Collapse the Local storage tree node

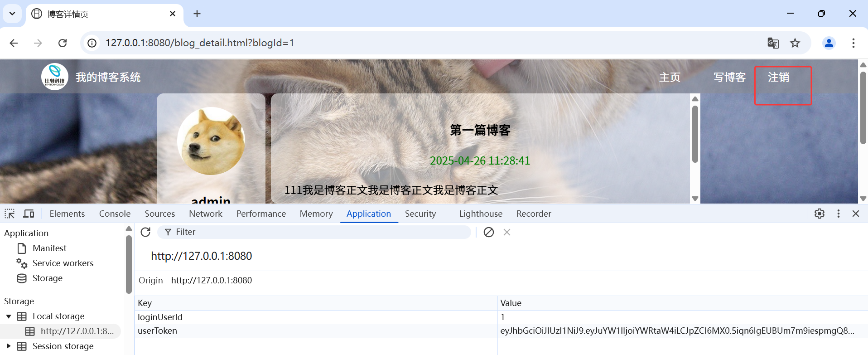click(9, 316)
